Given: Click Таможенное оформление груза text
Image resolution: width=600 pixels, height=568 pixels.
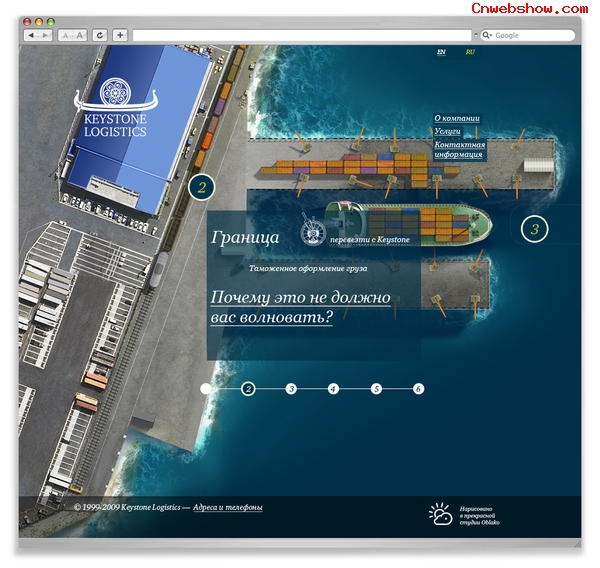Looking at the screenshot, I should point(308,269).
